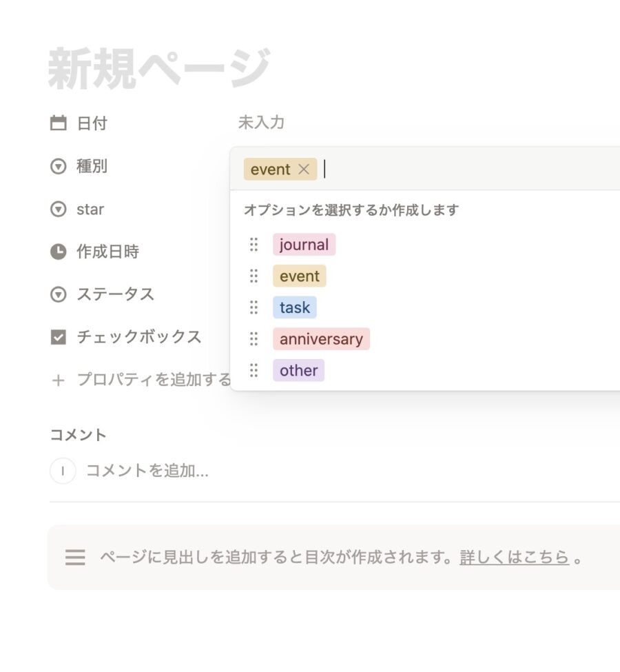
Task: Click the checkbox icon beside チェックボックス
Action: click(x=59, y=337)
